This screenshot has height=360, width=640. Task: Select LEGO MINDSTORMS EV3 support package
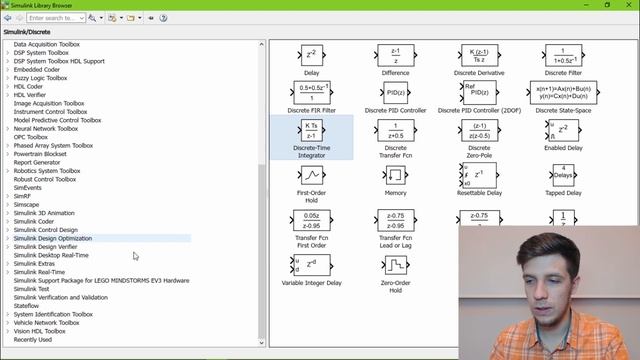(101, 280)
